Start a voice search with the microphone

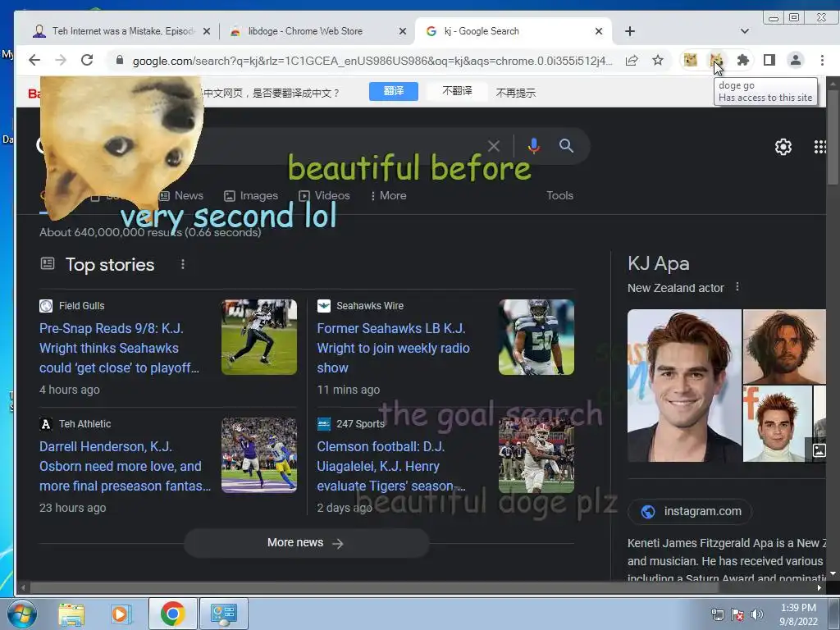coord(533,146)
